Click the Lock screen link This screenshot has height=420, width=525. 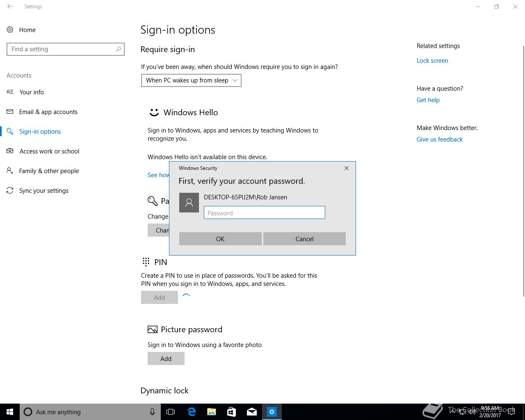coord(432,61)
